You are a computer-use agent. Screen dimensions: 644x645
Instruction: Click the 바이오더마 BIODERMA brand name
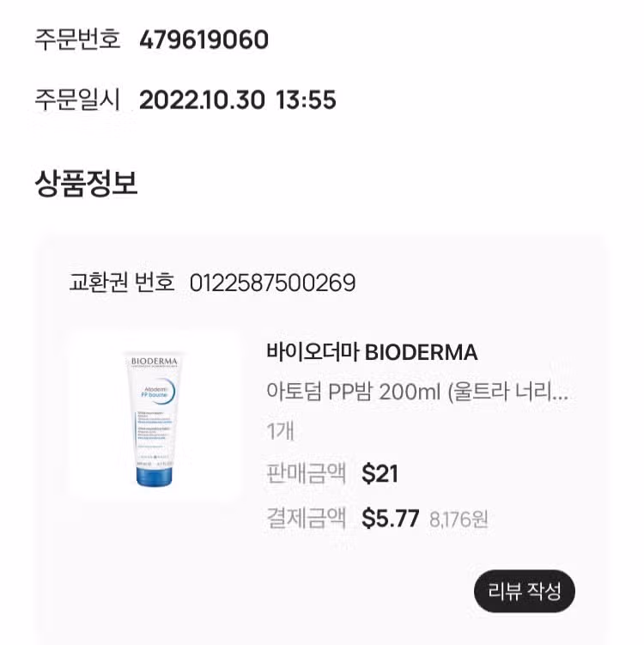[x=372, y=352]
